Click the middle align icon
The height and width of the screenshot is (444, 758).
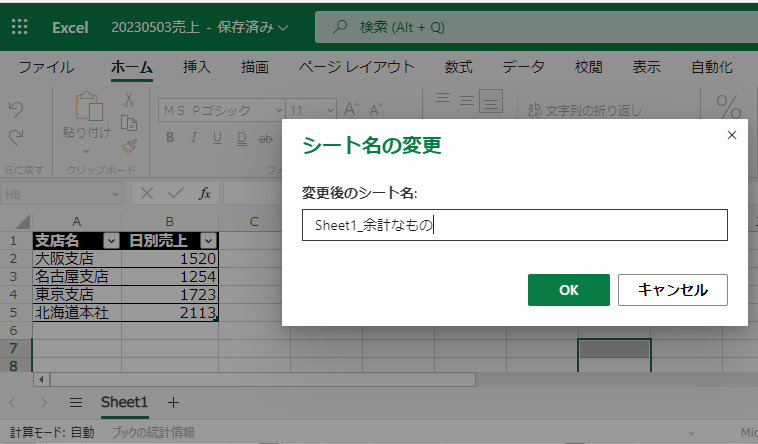point(467,100)
